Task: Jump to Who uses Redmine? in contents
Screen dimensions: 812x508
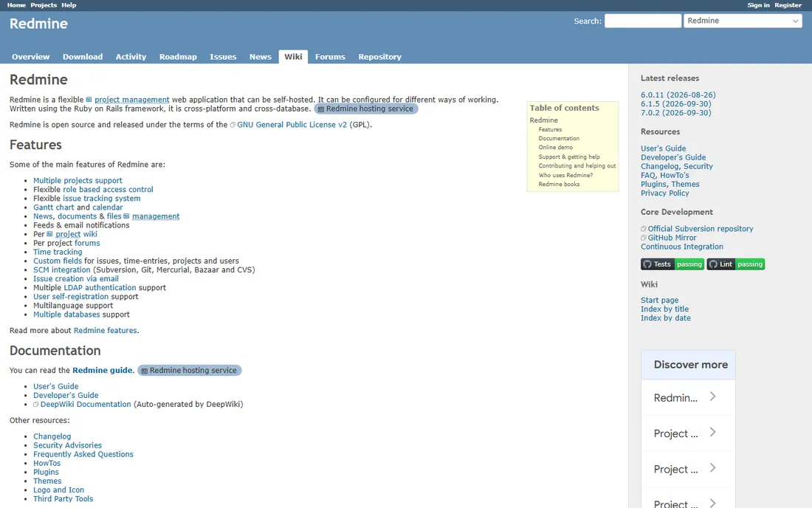Action: tap(565, 175)
